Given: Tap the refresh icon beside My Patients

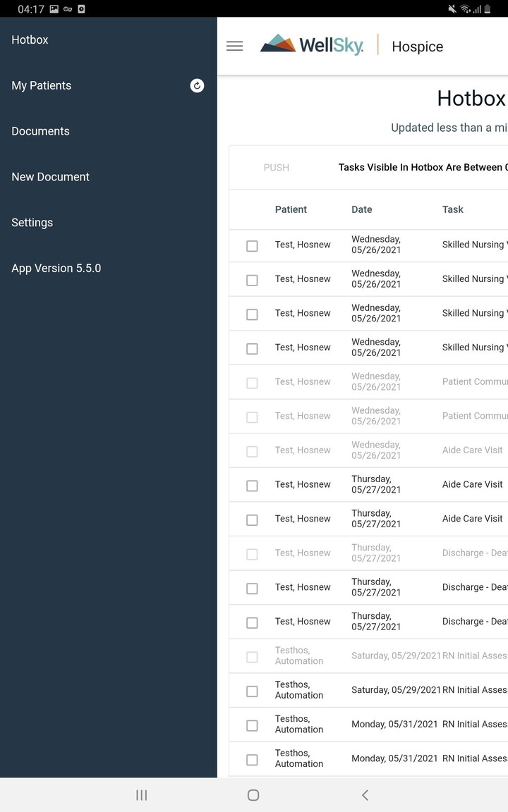Looking at the screenshot, I should coord(197,85).
